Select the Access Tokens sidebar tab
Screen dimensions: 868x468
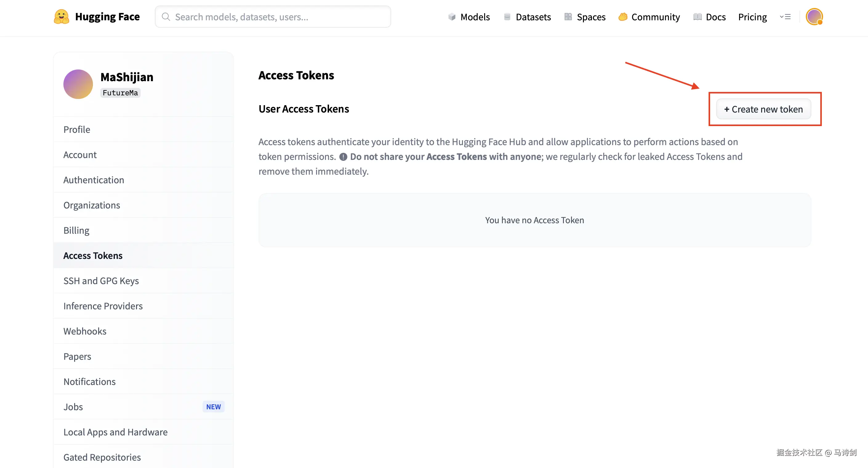[93, 255]
